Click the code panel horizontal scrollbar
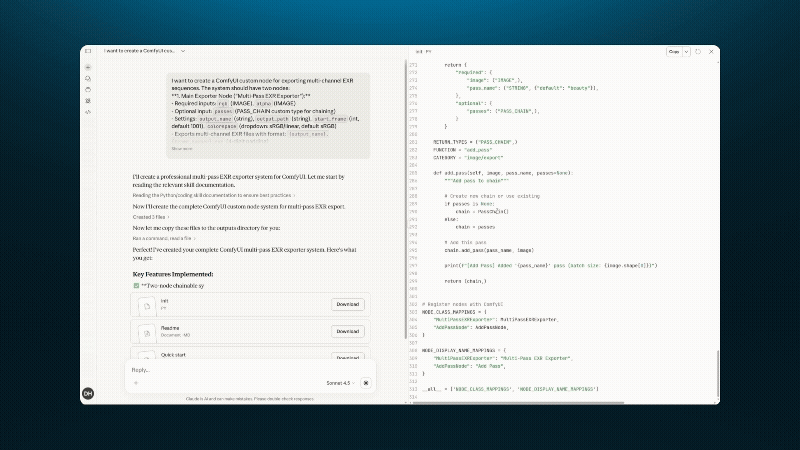This screenshot has height=450, width=800. pyautogui.click(x=518, y=403)
